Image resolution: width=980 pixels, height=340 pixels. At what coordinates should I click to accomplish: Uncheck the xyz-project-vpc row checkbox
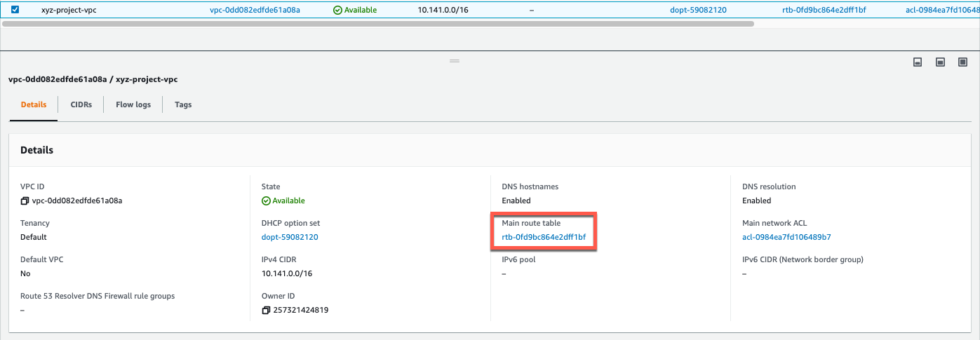pyautogui.click(x=15, y=10)
